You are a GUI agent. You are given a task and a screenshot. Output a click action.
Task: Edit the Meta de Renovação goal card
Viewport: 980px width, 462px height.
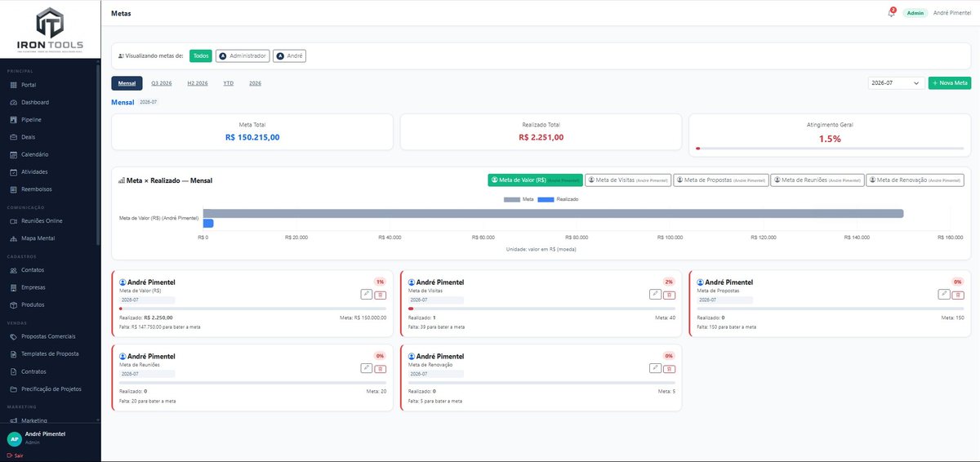656,368
